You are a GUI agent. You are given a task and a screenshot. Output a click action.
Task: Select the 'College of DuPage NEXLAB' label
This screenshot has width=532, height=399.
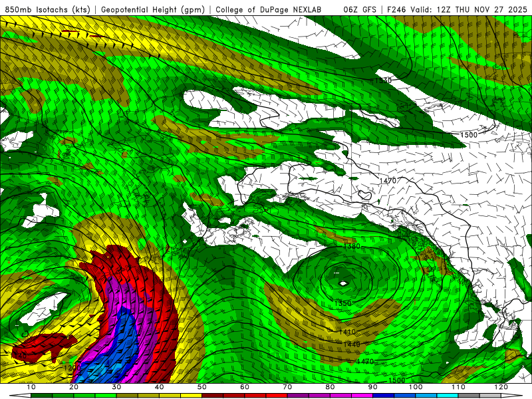click(x=268, y=10)
